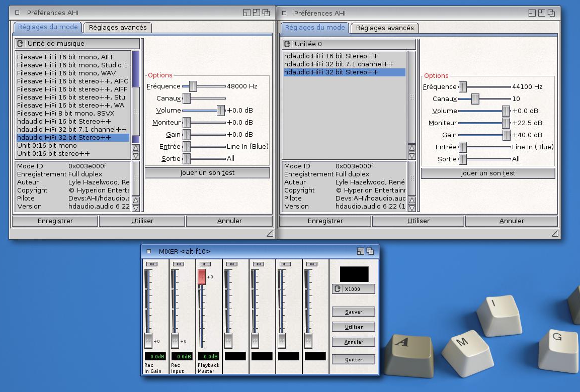Click resize gadget of left AHI window
Image resolution: width=580 pixels, height=392 pixels.
click(270, 233)
